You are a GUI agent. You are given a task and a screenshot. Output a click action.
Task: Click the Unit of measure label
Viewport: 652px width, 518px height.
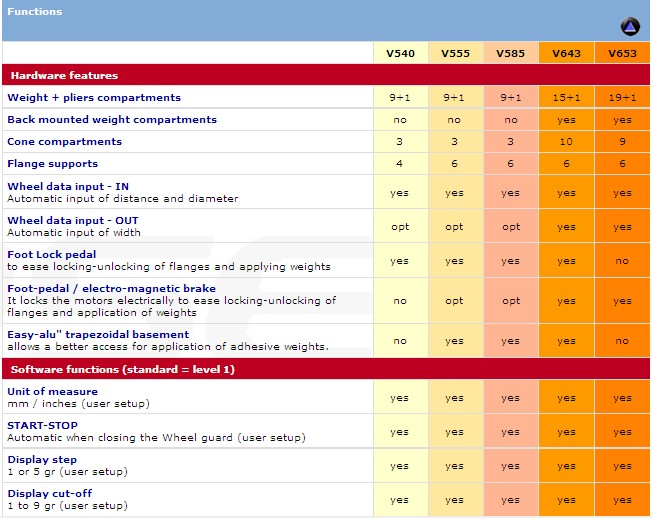click(52, 391)
